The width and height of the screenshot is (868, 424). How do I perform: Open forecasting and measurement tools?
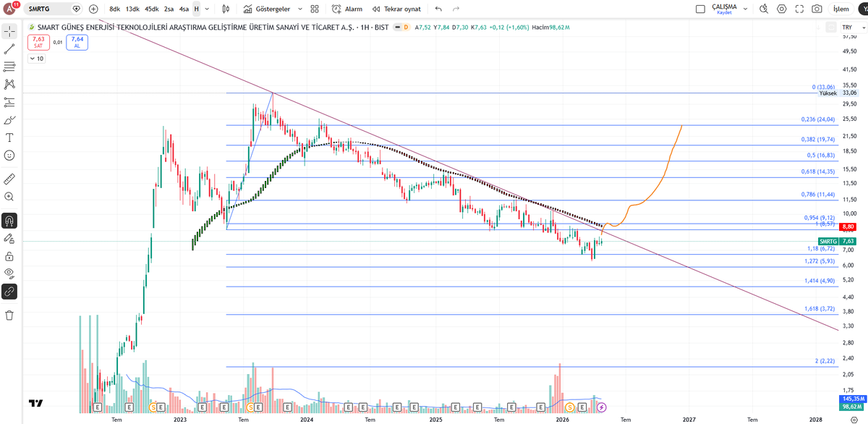(9, 102)
